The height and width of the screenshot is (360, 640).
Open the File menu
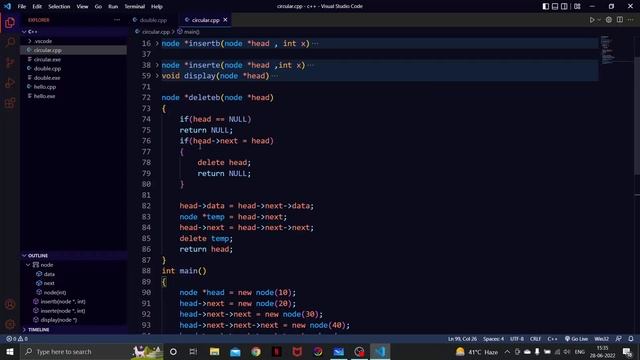click(x=22, y=6)
